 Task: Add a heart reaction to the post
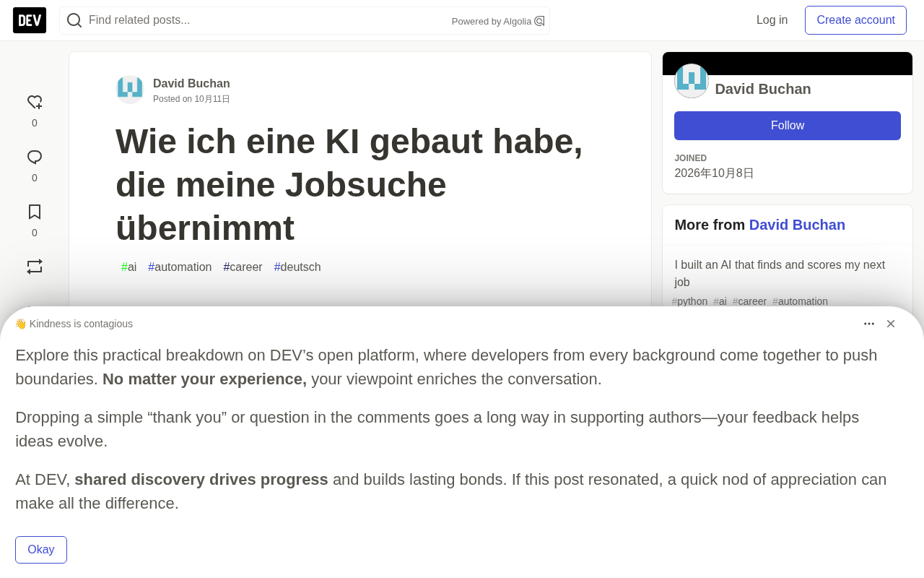[x=35, y=103]
